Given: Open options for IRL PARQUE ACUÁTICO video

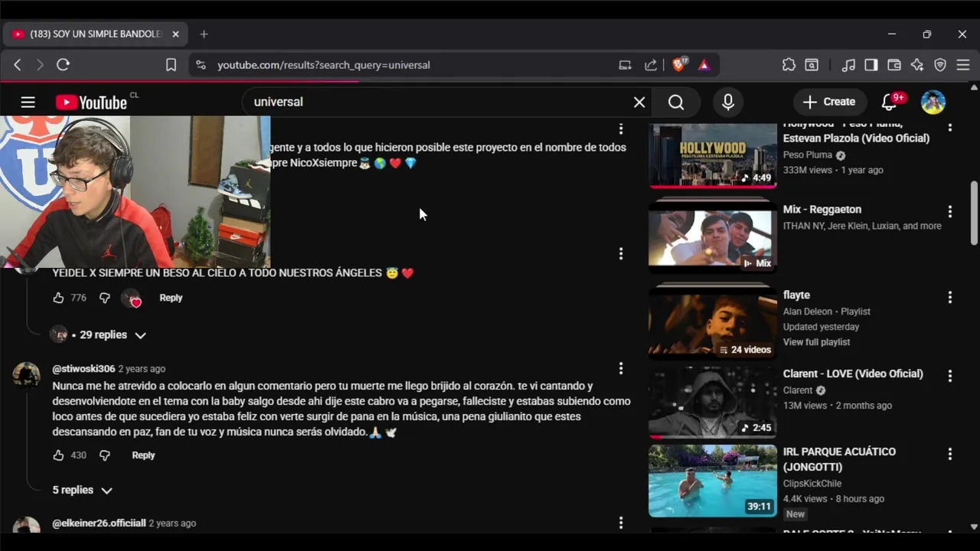Looking at the screenshot, I should (950, 454).
